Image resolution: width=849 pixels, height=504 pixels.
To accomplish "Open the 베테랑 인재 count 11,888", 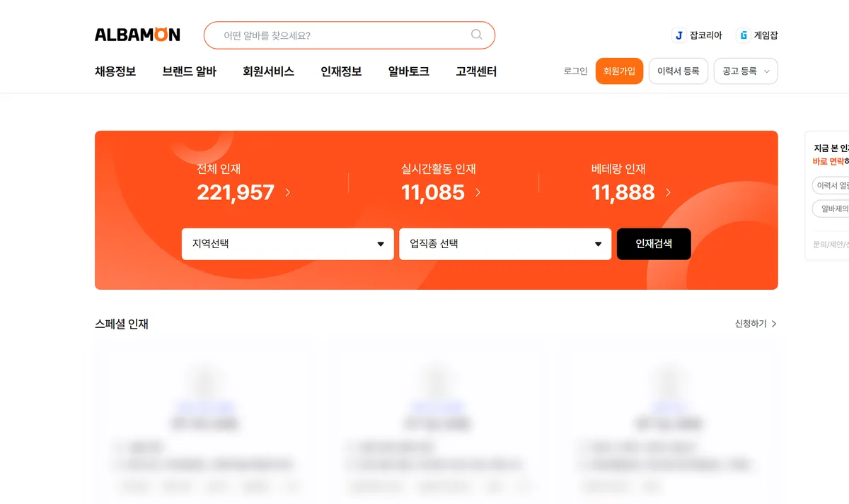I will pos(623,192).
